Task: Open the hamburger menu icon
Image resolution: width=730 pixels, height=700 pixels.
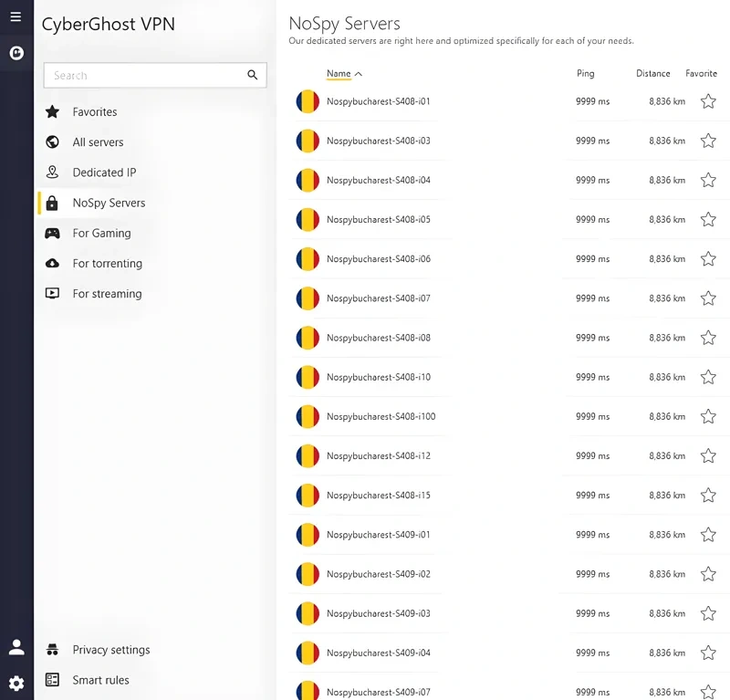Action: pyautogui.click(x=16, y=16)
